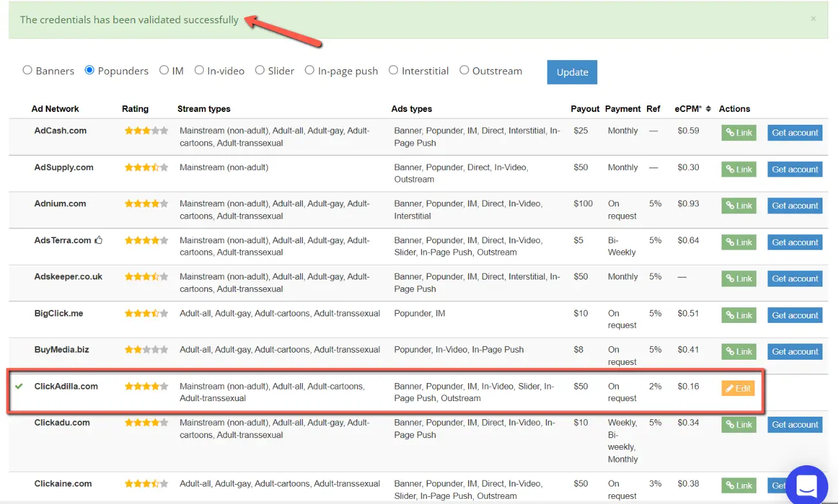
Task: Click the ClickAdilla.com network name
Action: click(66, 387)
